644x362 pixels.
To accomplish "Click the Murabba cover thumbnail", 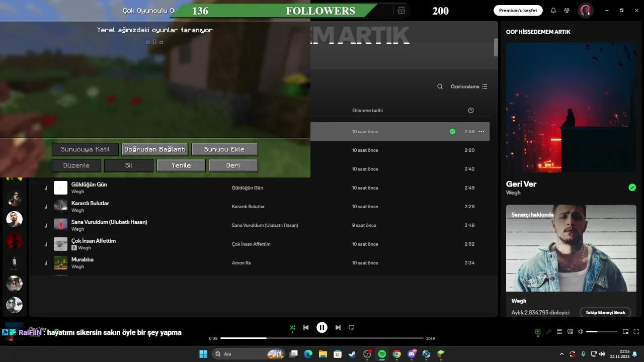I will pyautogui.click(x=60, y=263).
